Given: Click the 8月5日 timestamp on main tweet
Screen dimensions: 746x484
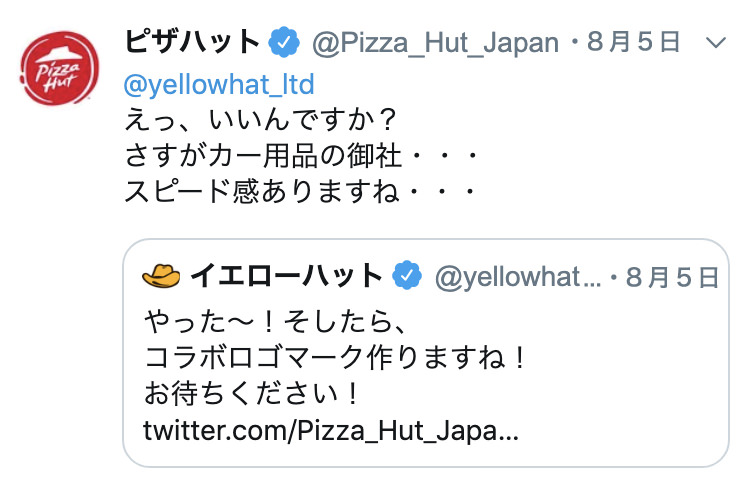Looking at the screenshot, I should pos(633,42).
